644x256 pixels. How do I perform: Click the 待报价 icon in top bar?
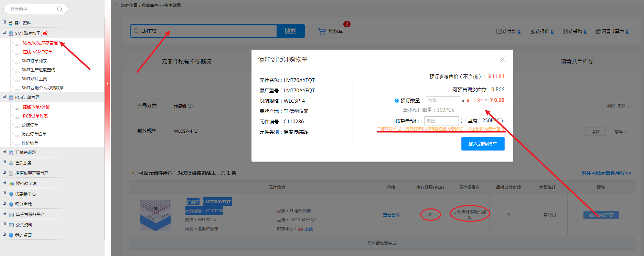click(532, 31)
